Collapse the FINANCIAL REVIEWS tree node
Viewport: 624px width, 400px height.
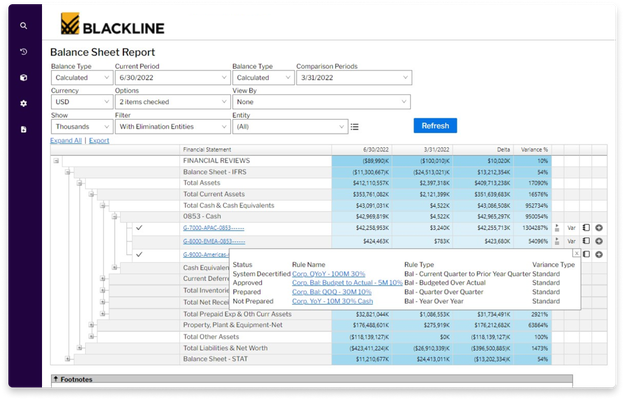coord(56,161)
